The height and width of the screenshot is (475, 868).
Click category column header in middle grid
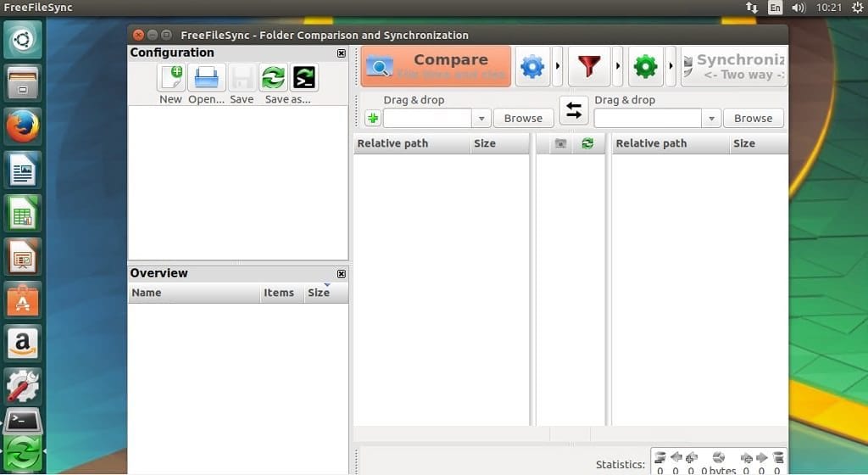pyautogui.click(x=560, y=143)
